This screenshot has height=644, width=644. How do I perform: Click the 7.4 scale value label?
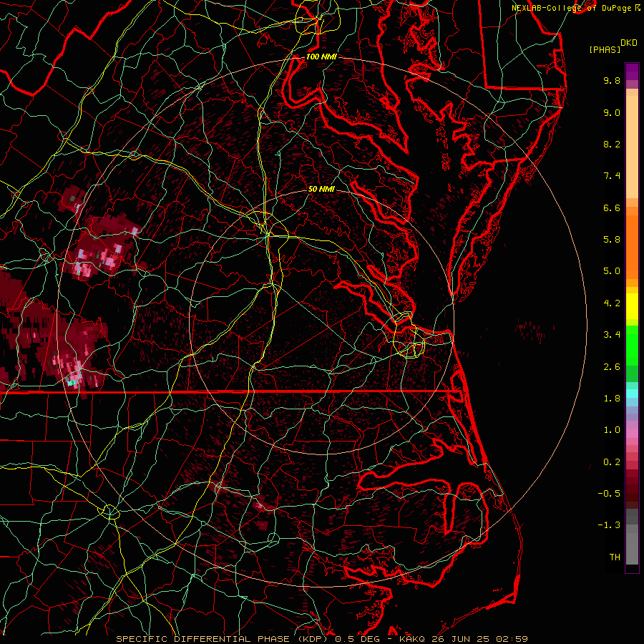[x=612, y=176]
